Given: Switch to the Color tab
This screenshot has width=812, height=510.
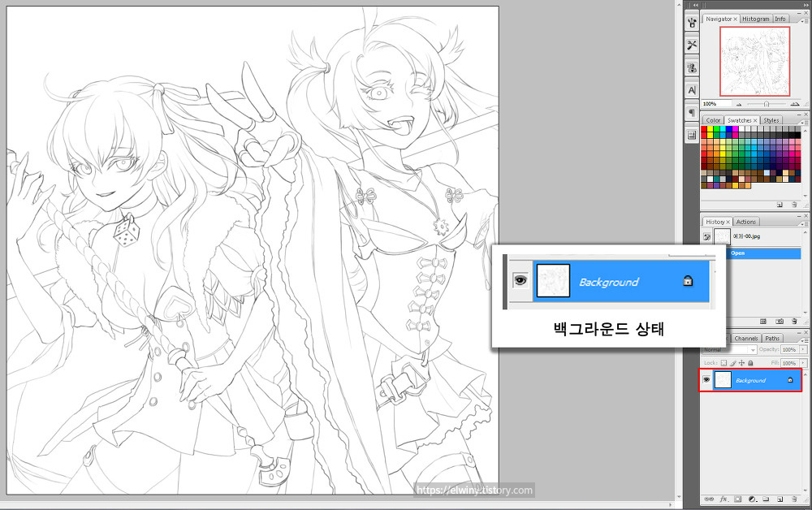Looking at the screenshot, I should point(713,120).
